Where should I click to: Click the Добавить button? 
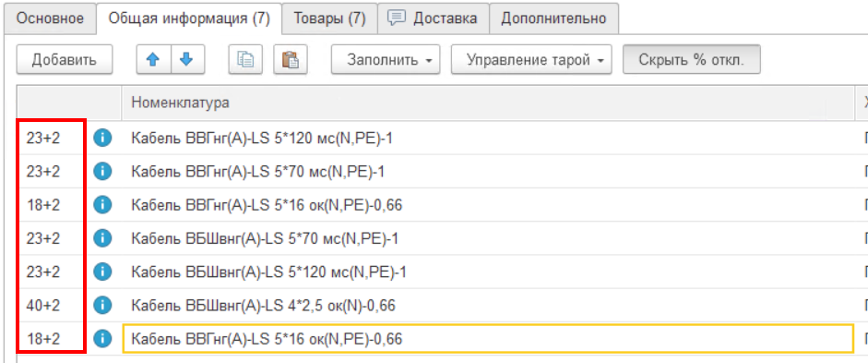pos(65,60)
